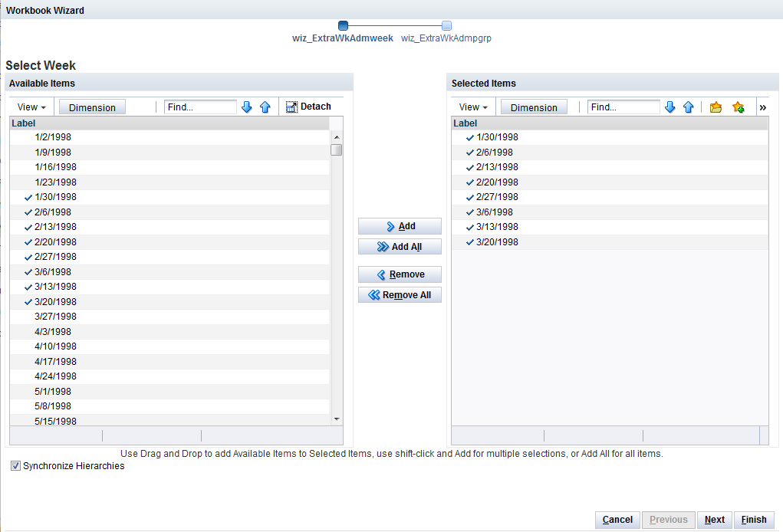Click the Add button
Viewport: 783px width, 532px height.
pyautogui.click(x=400, y=226)
